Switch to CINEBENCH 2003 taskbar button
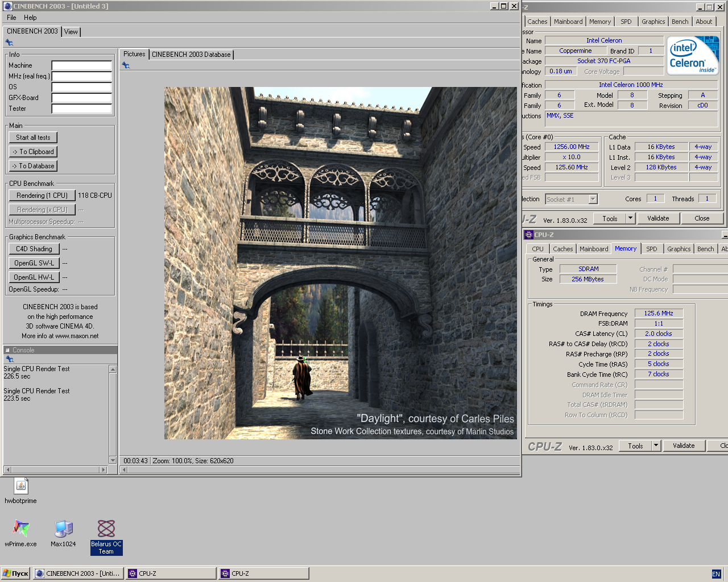The width and height of the screenshot is (728, 582). 78,573
